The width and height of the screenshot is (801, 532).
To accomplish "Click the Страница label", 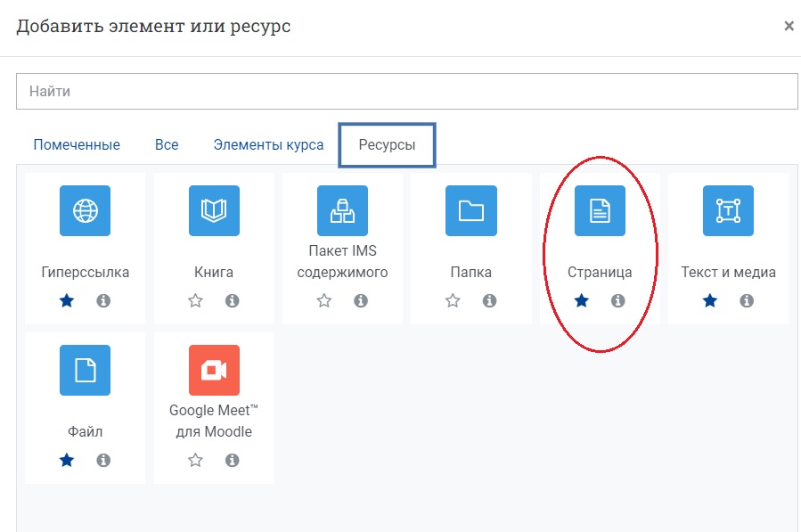I will 600,272.
